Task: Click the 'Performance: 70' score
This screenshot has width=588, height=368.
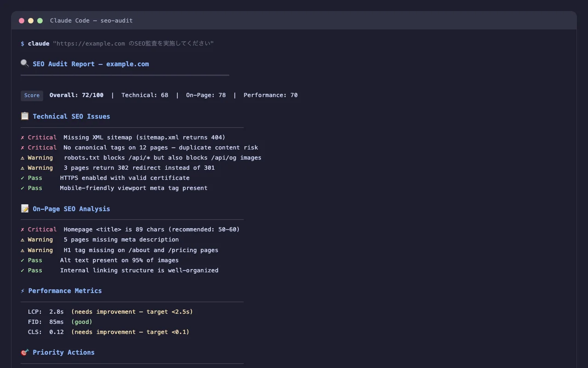Action: click(x=271, y=95)
